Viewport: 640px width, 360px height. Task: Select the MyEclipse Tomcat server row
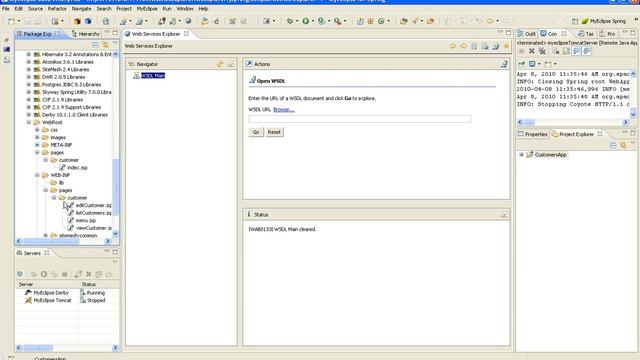[x=67, y=300]
